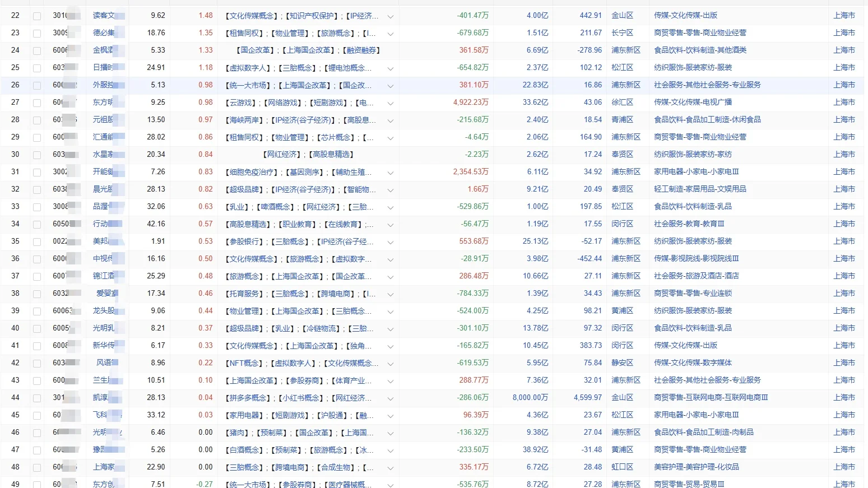
Task: Select the 442.91 value in row 22
Action: pyautogui.click(x=591, y=16)
